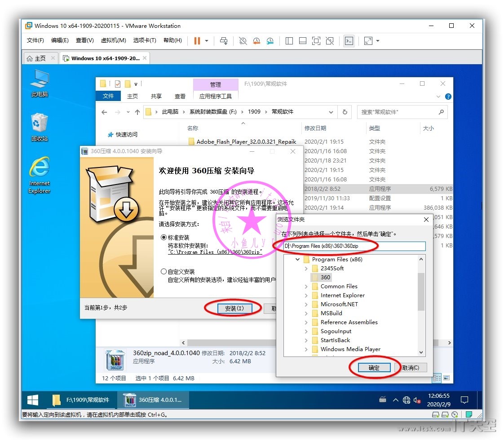Screen dimensions: 504x440
Task: Open the 虚拟机(M) menu
Action: coord(113,40)
